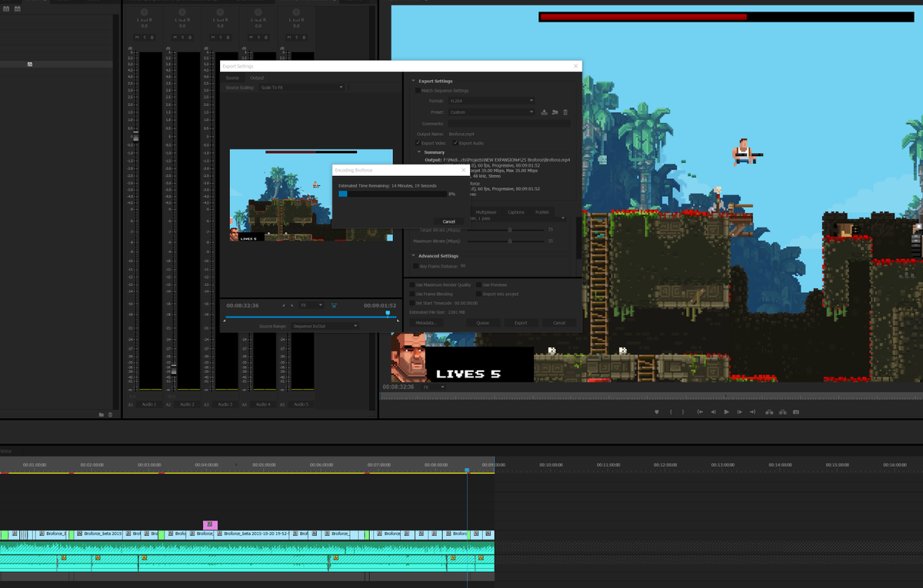Open the Source Scaling dropdown
Image resolution: width=923 pixels, height=588 pixels.
302,88
